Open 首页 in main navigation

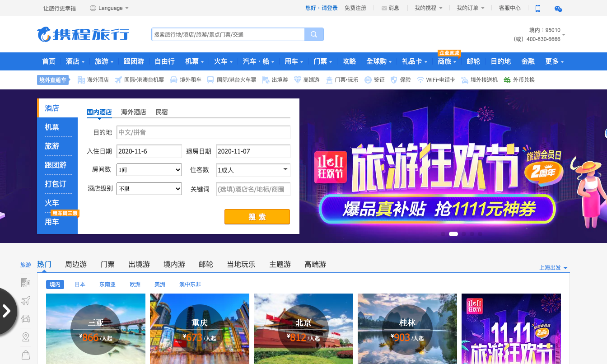[49, 61]
